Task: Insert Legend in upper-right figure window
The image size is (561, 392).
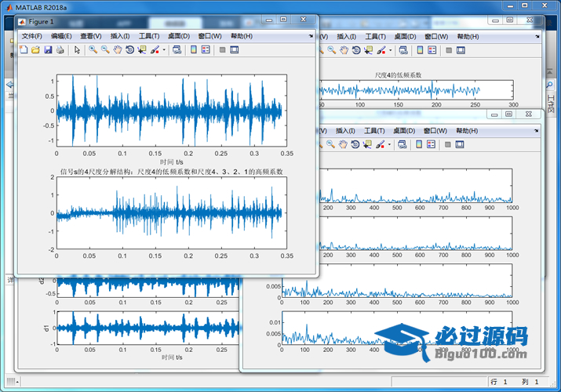Action: click(432, 50)
